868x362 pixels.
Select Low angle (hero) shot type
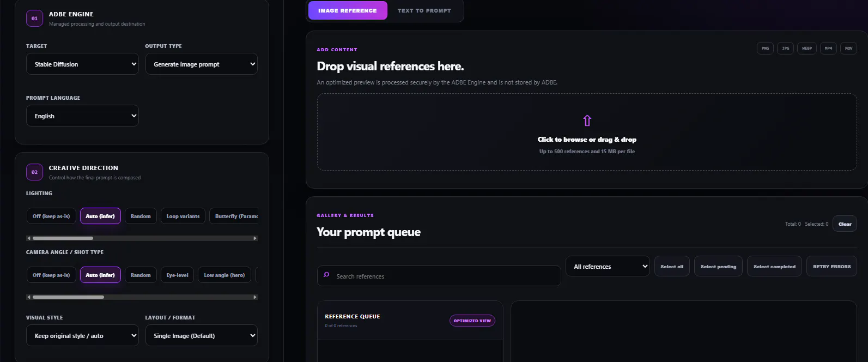224,275
